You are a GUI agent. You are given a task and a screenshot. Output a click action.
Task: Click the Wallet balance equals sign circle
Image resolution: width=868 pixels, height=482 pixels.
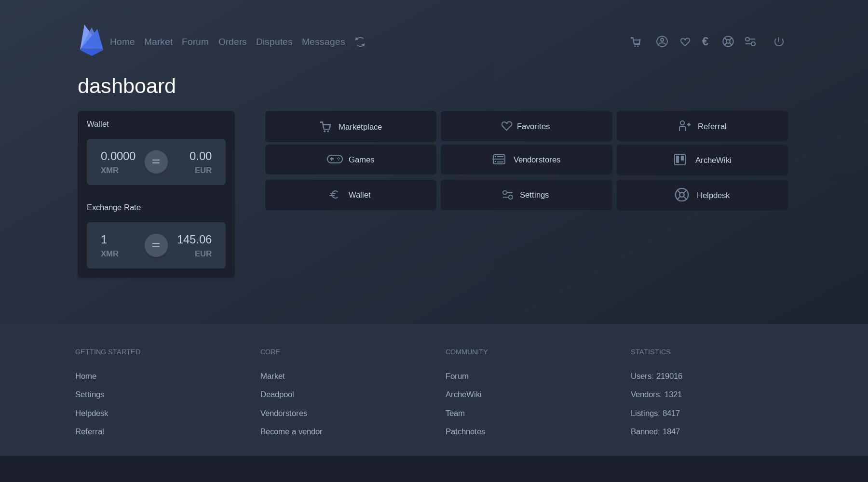coord(156,161)
